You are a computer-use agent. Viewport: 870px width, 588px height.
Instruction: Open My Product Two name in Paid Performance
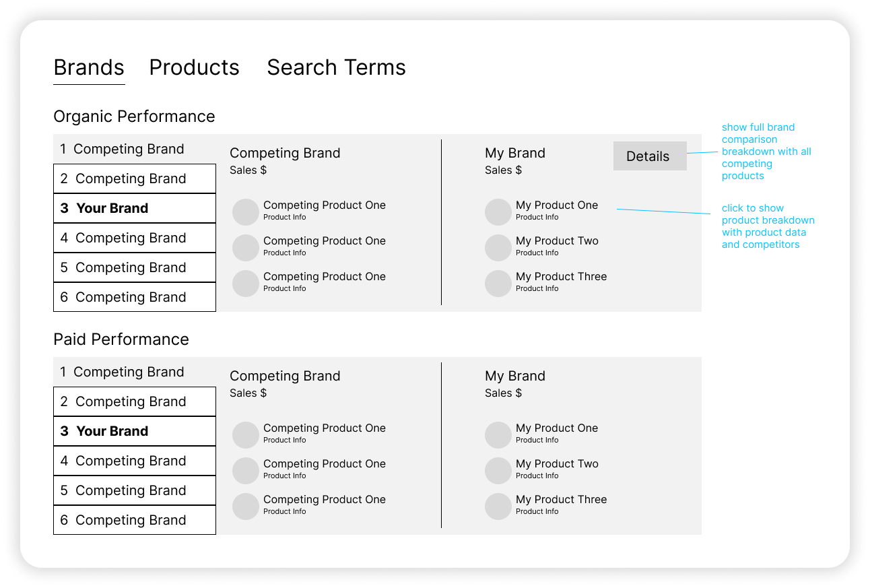pyautogui.click(x=557, y=464)
